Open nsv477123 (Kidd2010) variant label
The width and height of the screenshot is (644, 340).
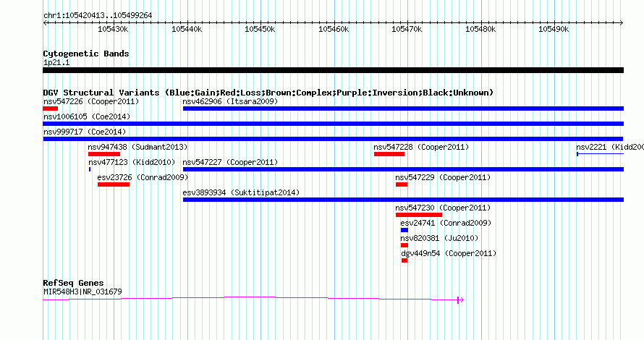[x=132, y=162]
